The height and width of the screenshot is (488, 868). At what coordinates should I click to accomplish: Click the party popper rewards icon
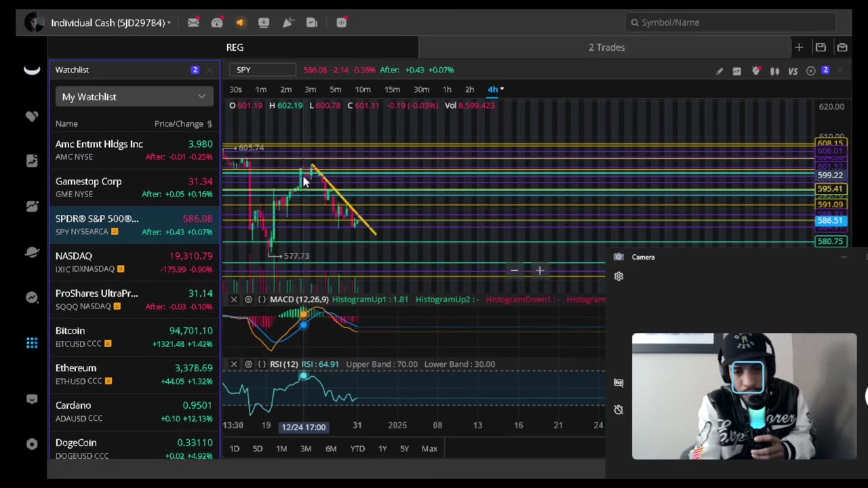pyautogui.click(x=288, y=22)
